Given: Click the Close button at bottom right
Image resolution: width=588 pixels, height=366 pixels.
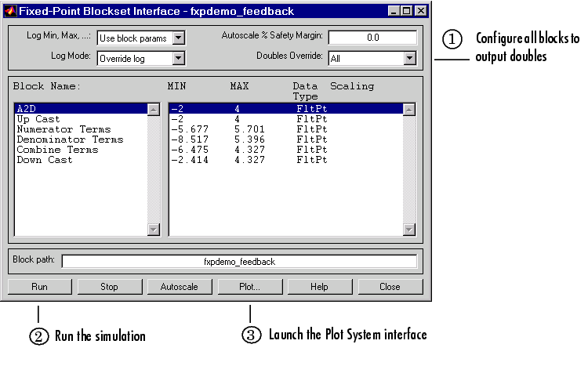Looking at the screenshot, I should pyautogui.click(x=390, y=287).
